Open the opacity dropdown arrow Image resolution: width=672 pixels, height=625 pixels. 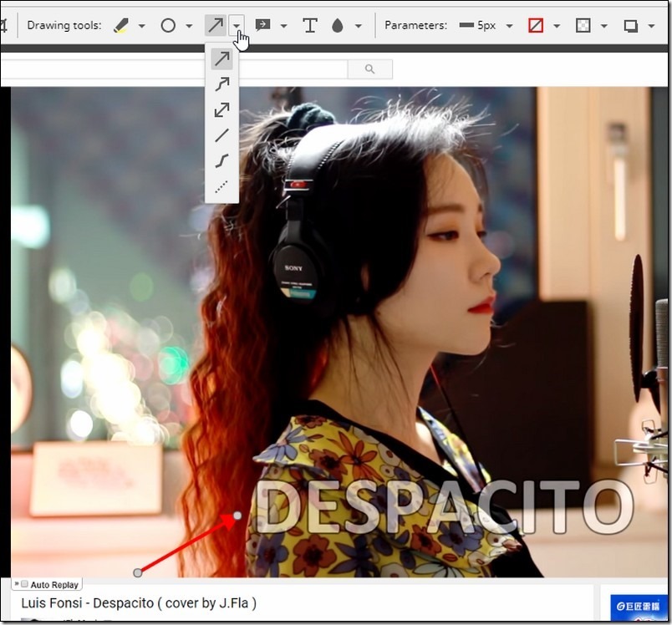(x=603, y=26)
